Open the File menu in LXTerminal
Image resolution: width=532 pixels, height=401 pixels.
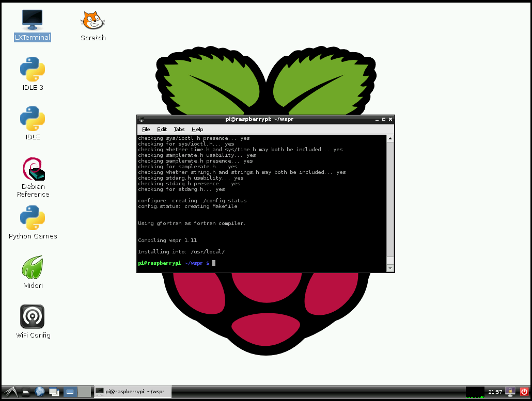coord(146,129)
